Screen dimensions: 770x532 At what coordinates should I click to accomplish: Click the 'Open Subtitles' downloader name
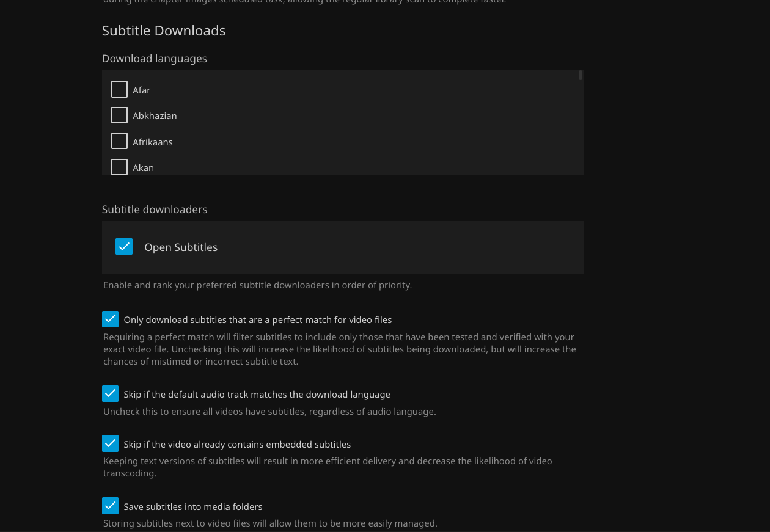coord(181,247)
